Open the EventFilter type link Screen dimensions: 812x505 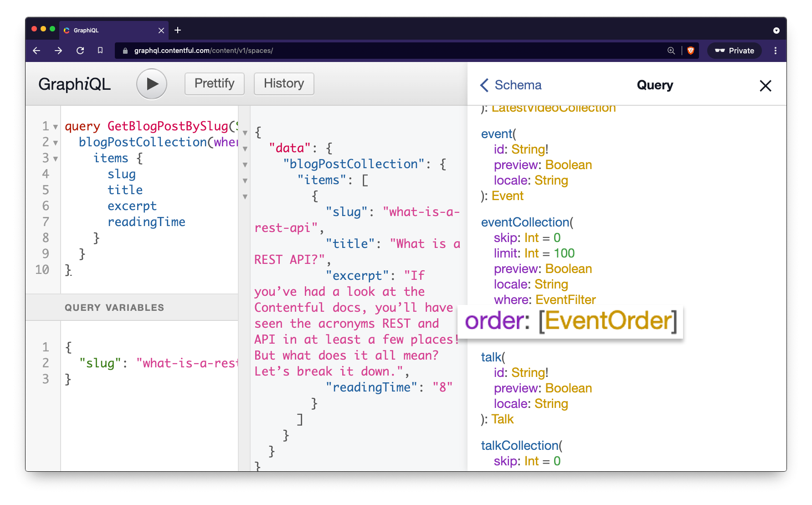point(565,300)
